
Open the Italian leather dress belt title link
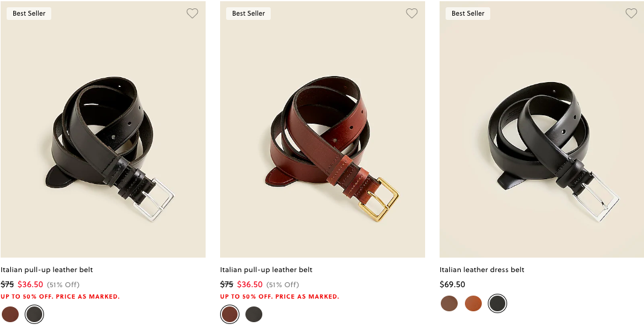pos(482,270)
